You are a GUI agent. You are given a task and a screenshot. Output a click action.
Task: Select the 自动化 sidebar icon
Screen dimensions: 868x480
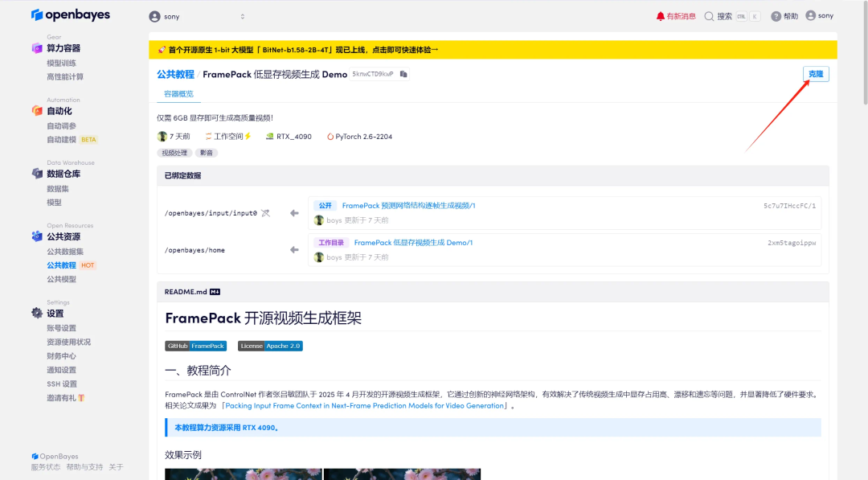pos(37,111)
